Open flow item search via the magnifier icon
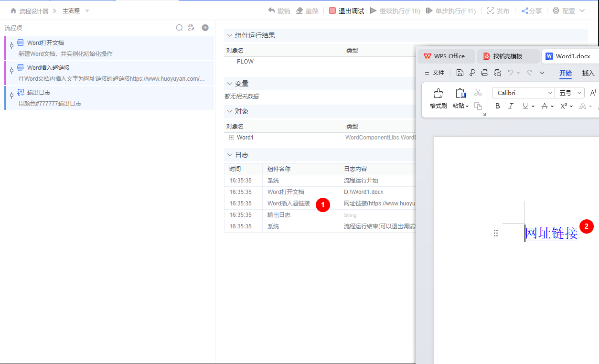The image size is (599, 364). (179, 27)
